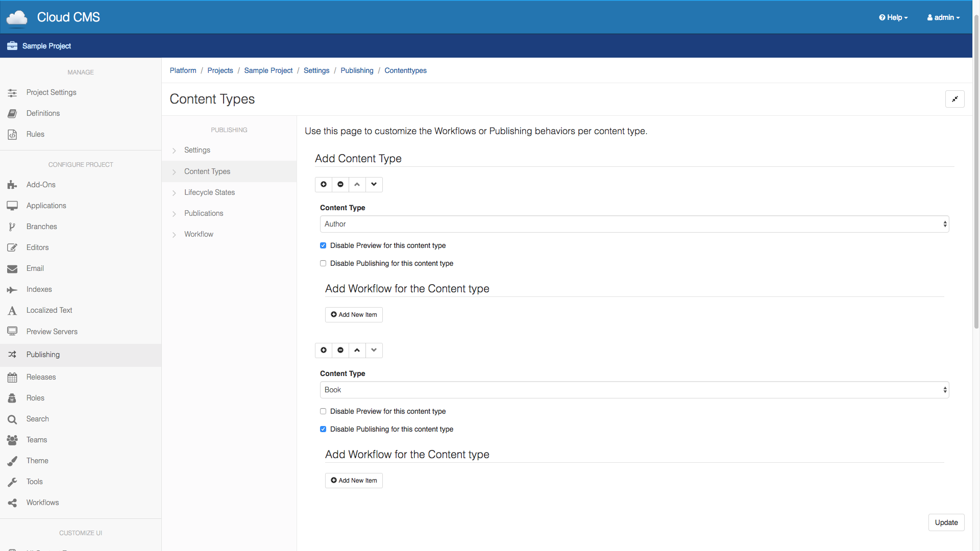Click the collapse fullscreen arrows icon
This screenshot has width=980, height=551.
[954, 99]
